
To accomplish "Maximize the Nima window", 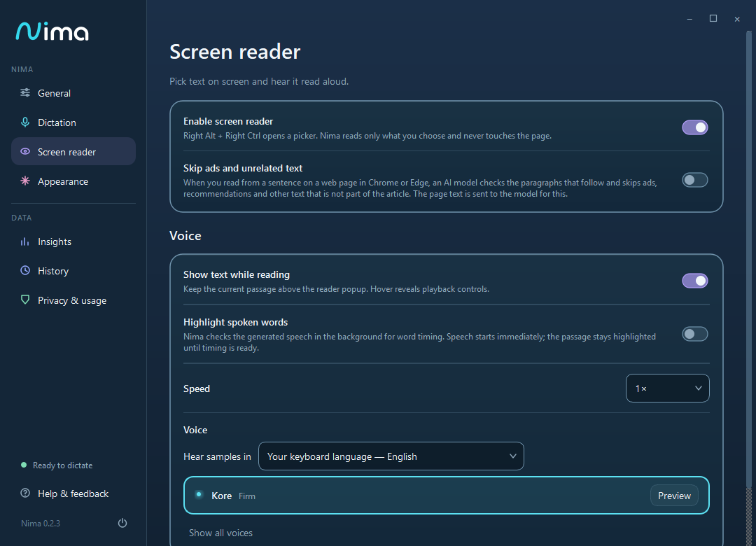I will 713,18.
